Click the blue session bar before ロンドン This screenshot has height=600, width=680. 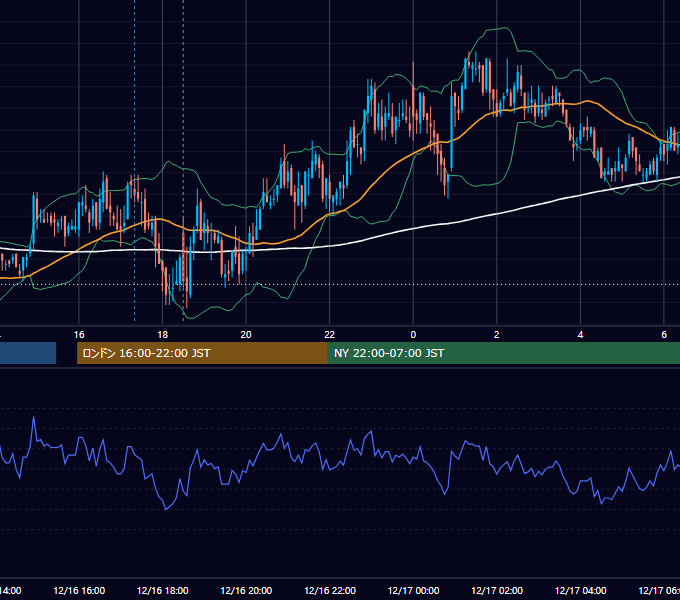point(28,353)
